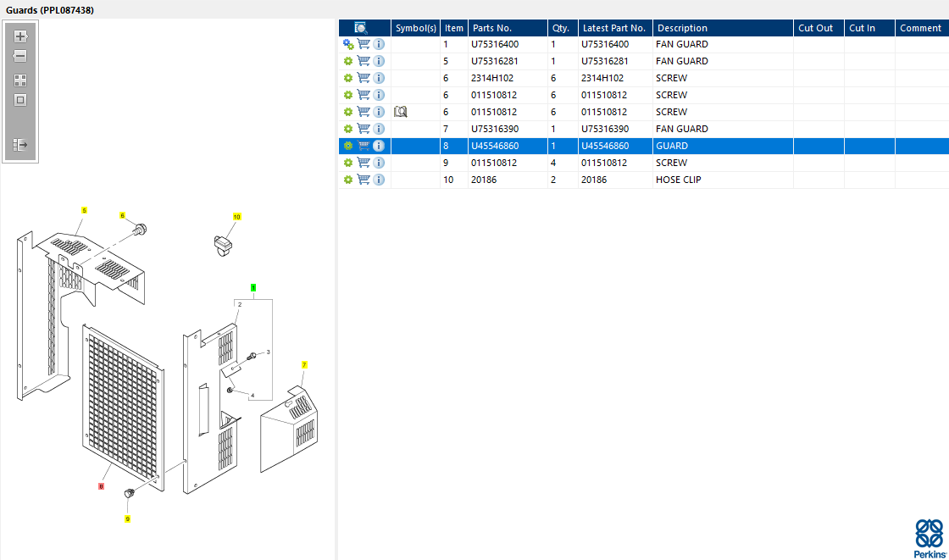Open the symbol icon on screw row
The image size is (949, 560).
click(x=400, y=112)
